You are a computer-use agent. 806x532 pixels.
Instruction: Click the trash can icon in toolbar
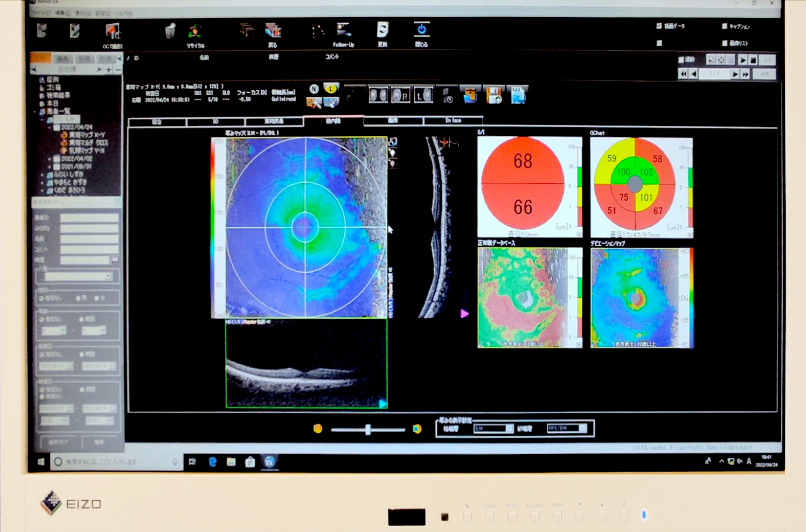pyautogui.click(x=170, y=31)
